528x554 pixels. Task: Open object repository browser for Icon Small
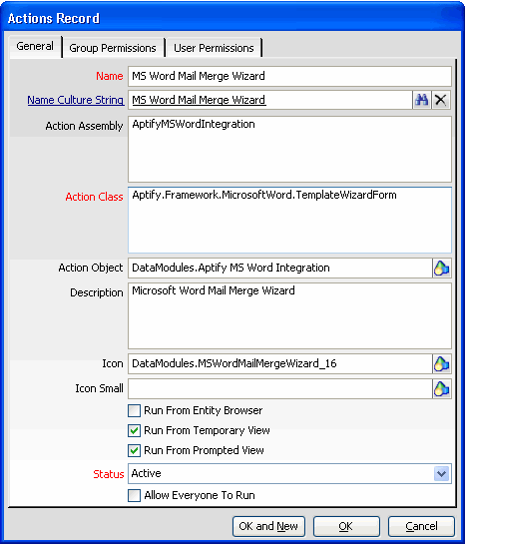coord(441,389)
